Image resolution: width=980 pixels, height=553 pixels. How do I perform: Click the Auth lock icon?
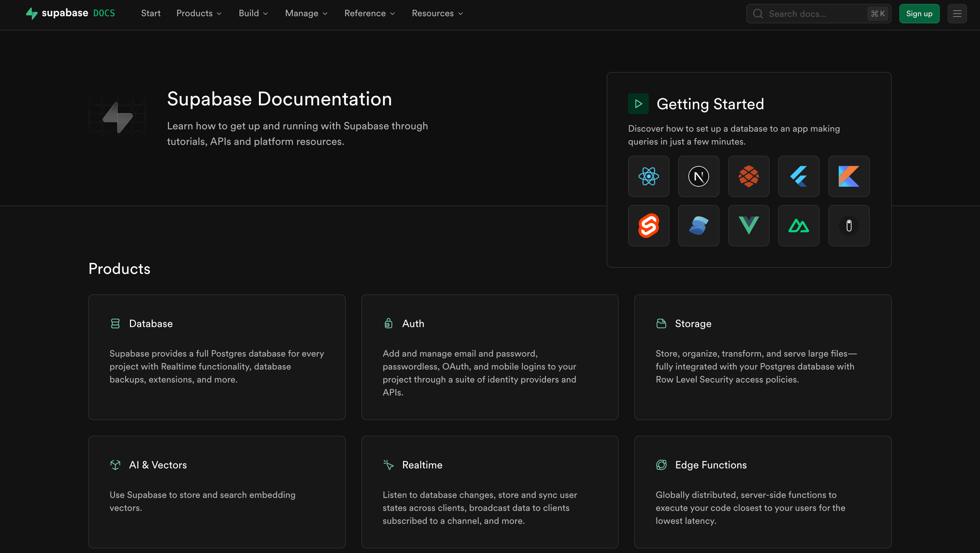(x=388, y=324)
